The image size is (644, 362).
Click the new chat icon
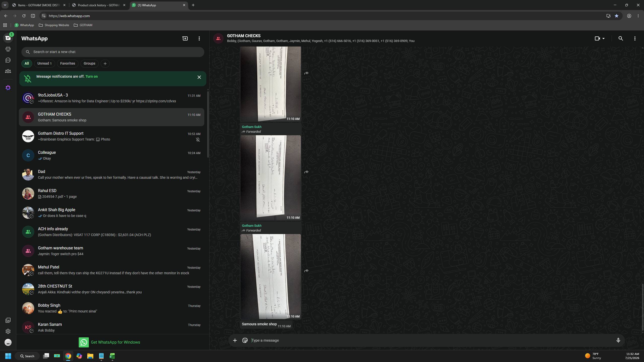click(x=185, y=38)
